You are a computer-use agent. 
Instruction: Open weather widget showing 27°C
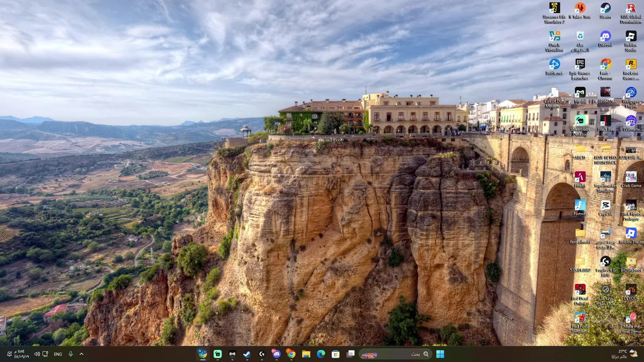tap(625, 354)
